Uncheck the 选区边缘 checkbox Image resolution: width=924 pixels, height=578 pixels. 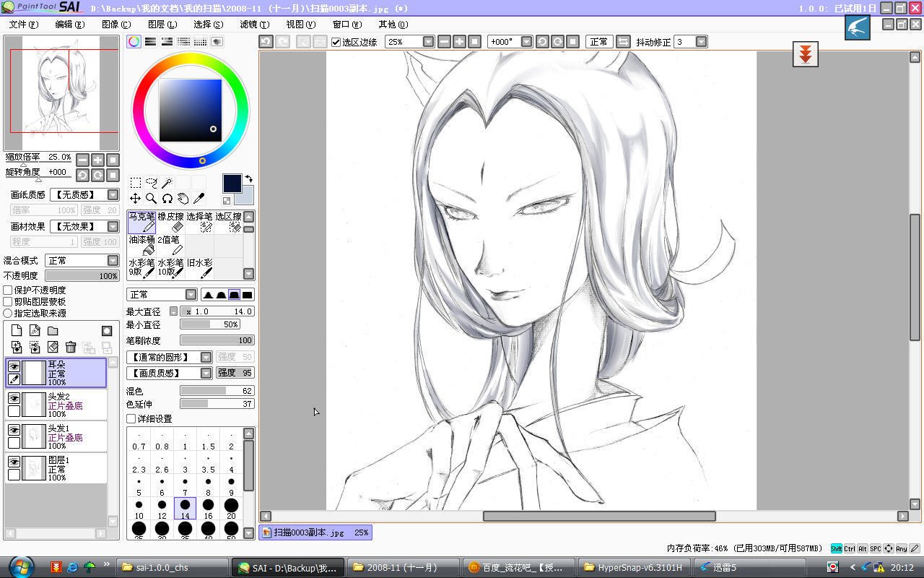[x=336, y=42]
